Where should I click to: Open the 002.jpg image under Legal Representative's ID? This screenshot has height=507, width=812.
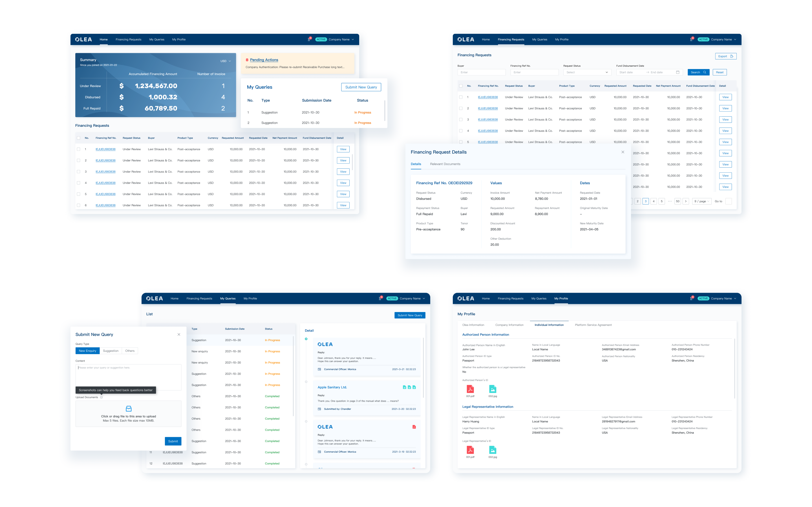pyautogui.click(x=492, y=450)
